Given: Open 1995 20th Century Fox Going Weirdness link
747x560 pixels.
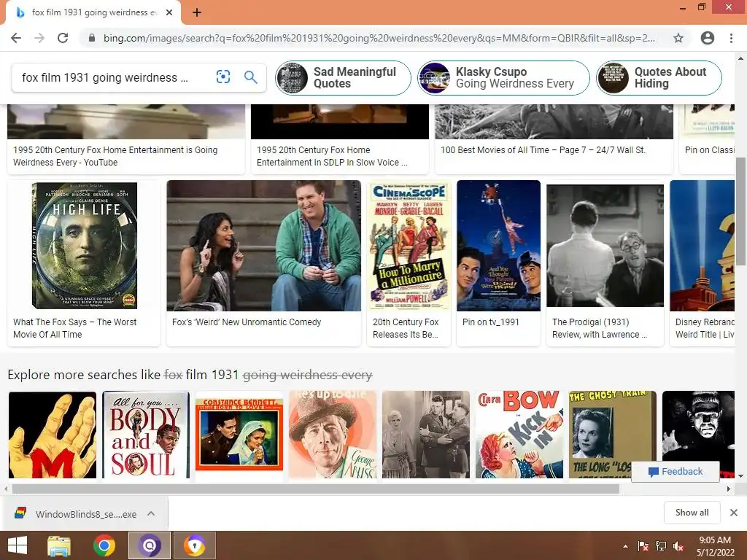Looking at the screenshot, I should [x=115, y=156].
